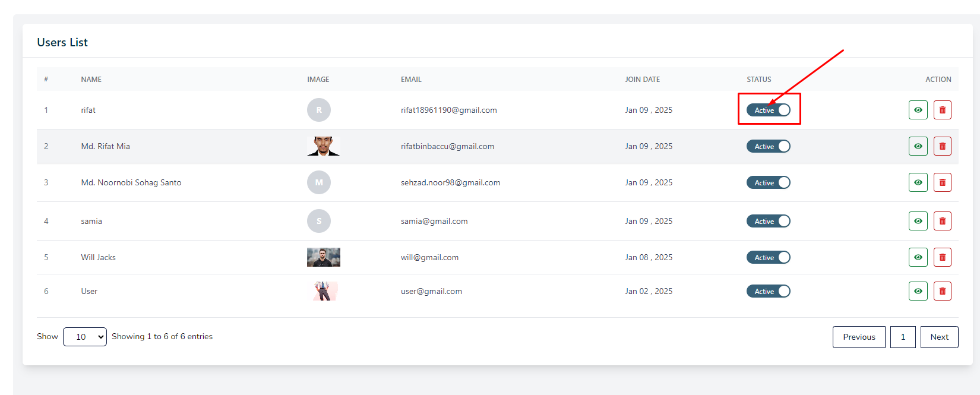Click the trash icon for Will Jacks
The width and height of the screenshot is (980, 395).
(x=942, y=257)
